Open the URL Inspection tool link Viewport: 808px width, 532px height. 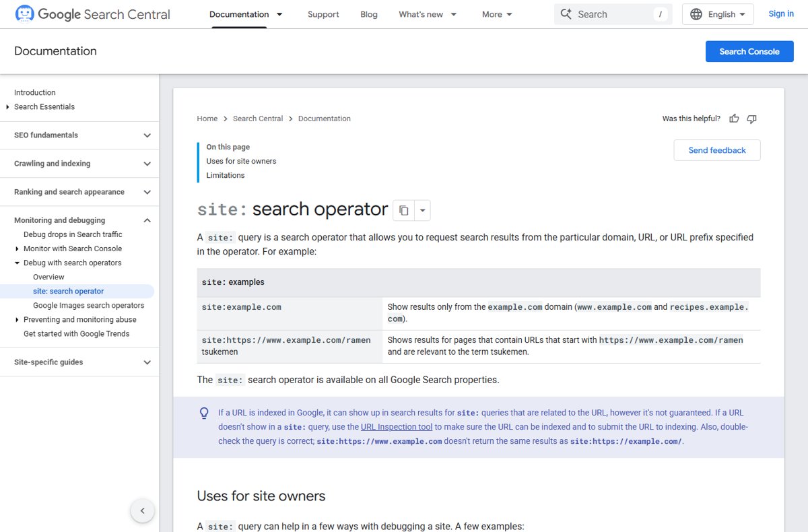tap(397, 427)
